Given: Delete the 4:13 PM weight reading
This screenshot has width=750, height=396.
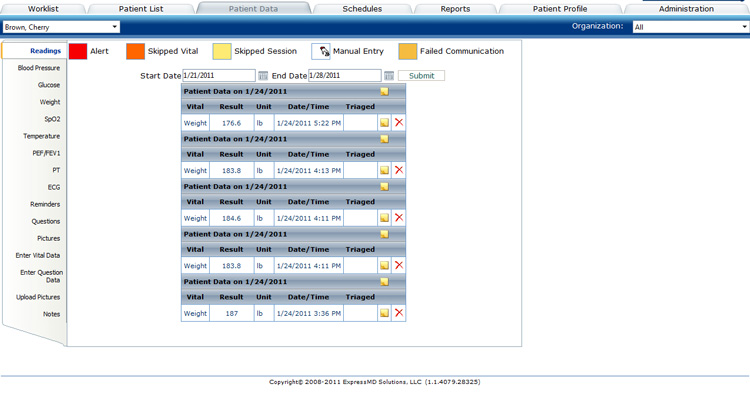Looking at the screenshot, I should coord(399,170).
